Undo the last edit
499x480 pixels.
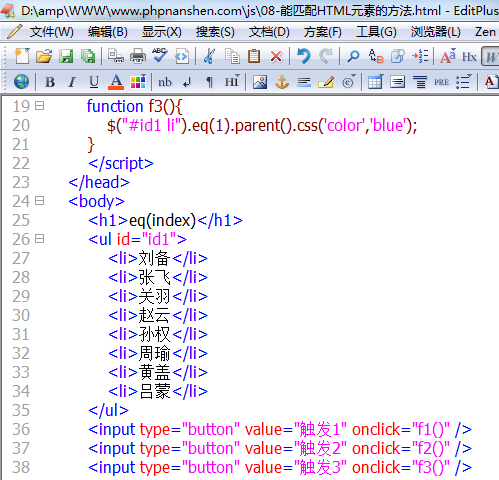click(x=304, y=56)
